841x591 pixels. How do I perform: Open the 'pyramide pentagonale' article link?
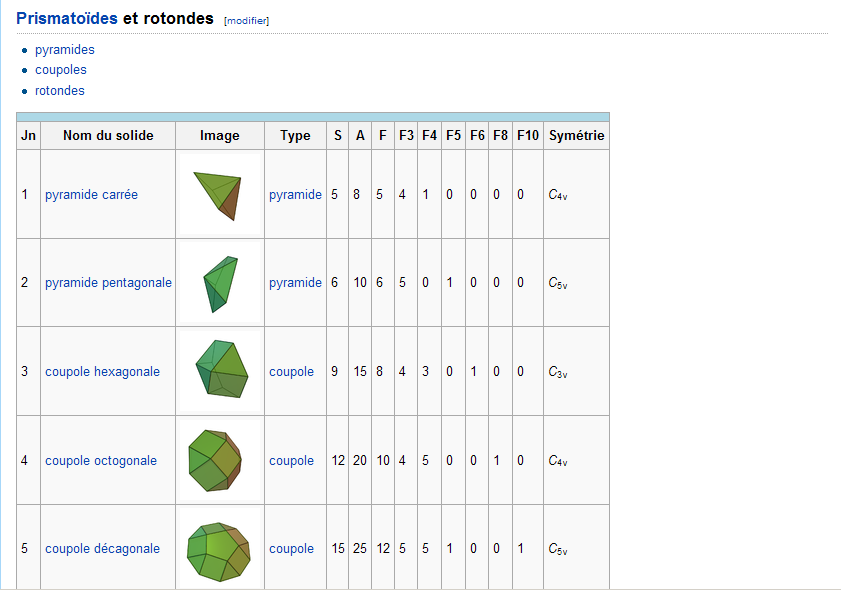point(108,283)
